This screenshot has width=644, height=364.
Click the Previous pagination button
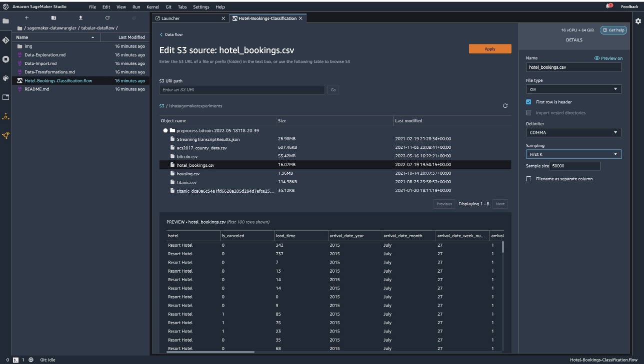point(444,204)
